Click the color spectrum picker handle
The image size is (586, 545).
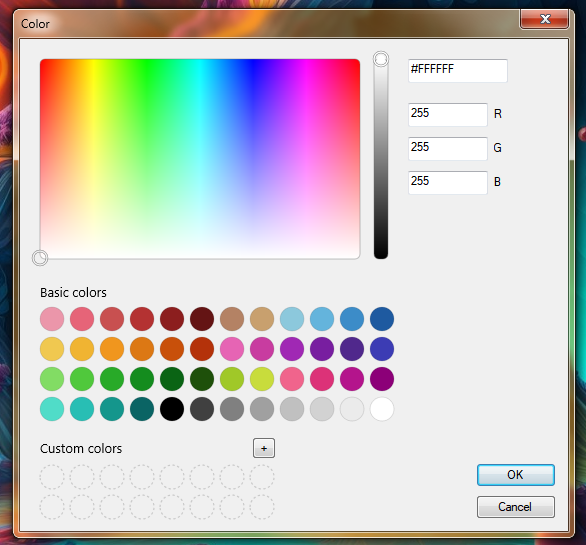point(40,258)
